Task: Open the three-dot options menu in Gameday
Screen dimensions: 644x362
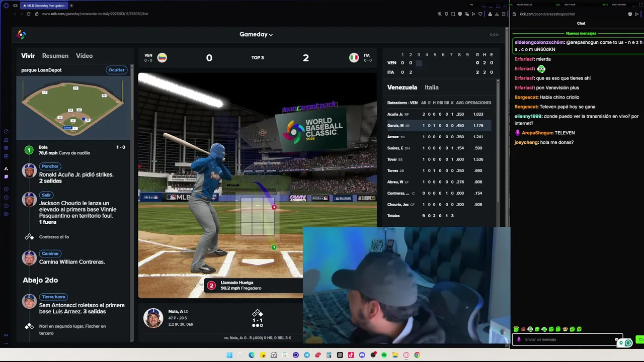Action: tap(494, 35)
